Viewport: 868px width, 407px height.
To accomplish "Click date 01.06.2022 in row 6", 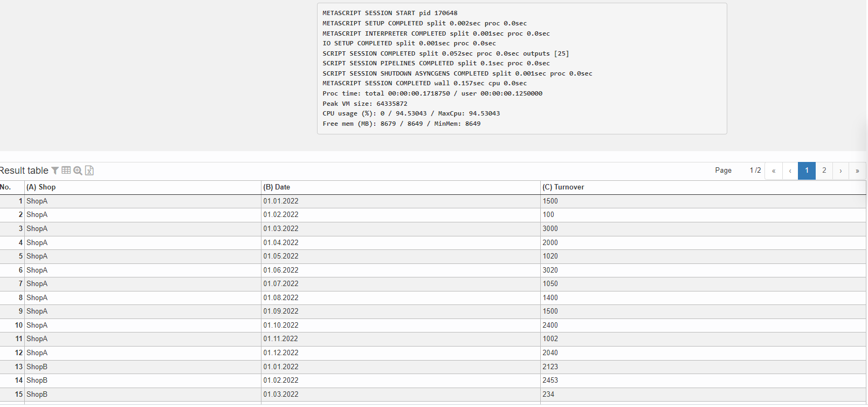I will coord(281,270).
